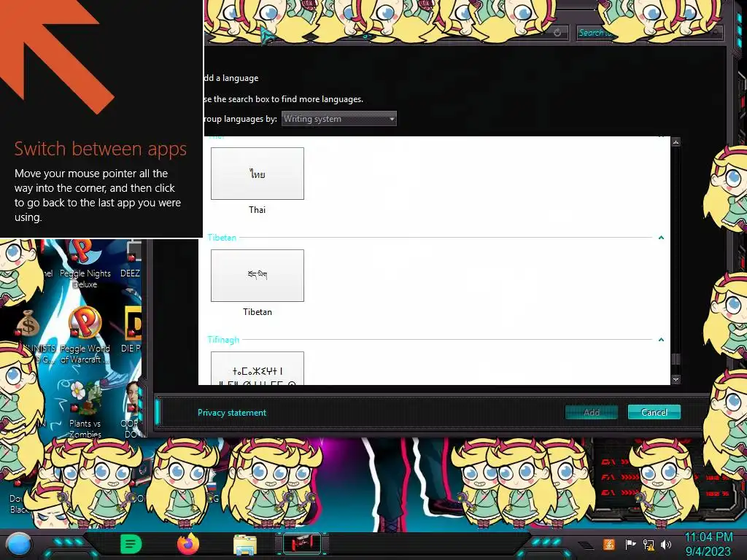Open the Group languages by dropdown
747x560 pixels.
(x=338, y=119)
